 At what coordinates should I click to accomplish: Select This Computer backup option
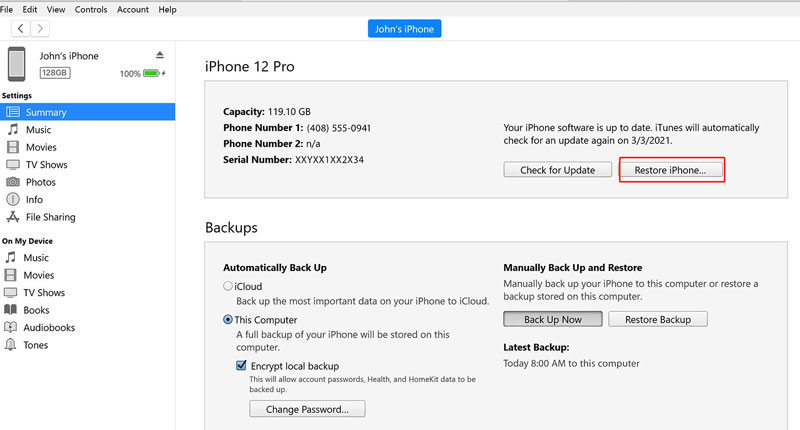[228, 320]
